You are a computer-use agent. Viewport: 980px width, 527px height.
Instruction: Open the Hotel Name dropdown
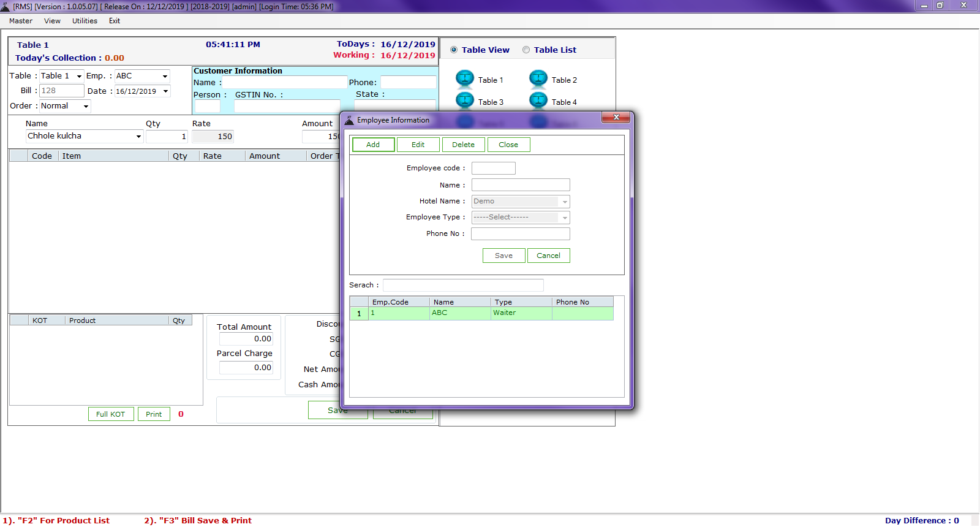564,202
